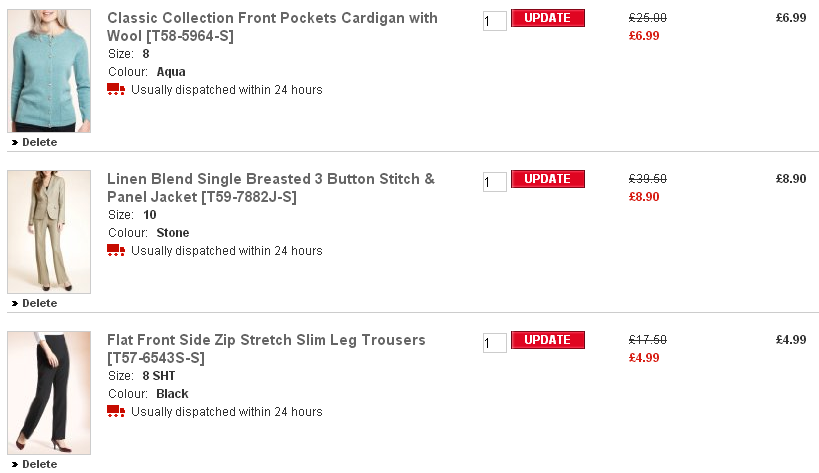
Task: Delete the Linen Blend jacket from basket
Action: point(39,303)
